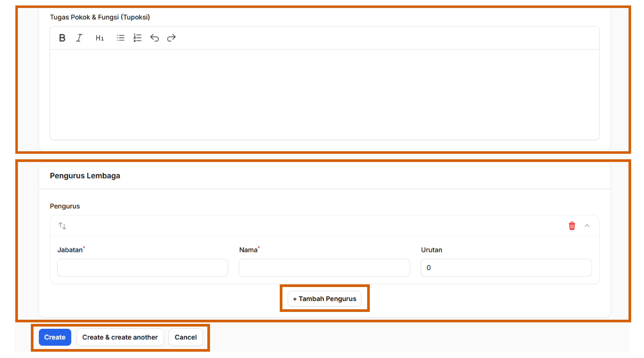Click the Tugas Pokok & Fungsi (Tupoksi) label
Screen dimensions: 644x358
pyautogui.click(x=100, y=17)
